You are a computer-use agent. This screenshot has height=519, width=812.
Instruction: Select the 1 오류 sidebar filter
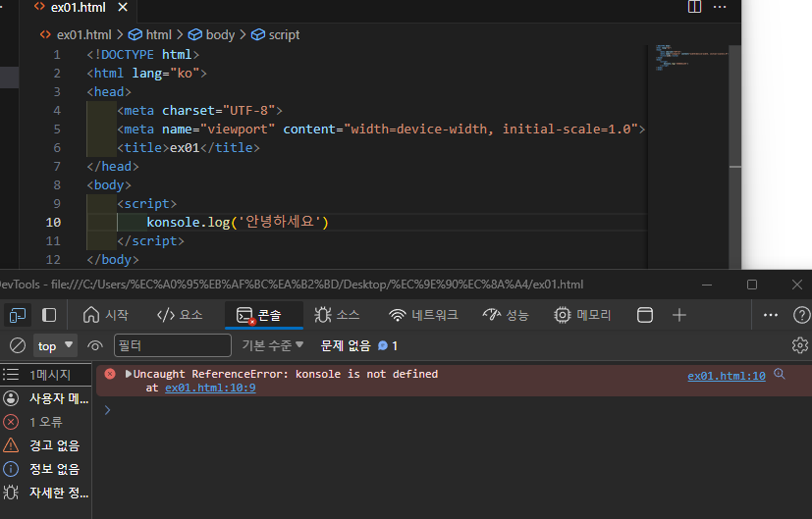point(45,422)
